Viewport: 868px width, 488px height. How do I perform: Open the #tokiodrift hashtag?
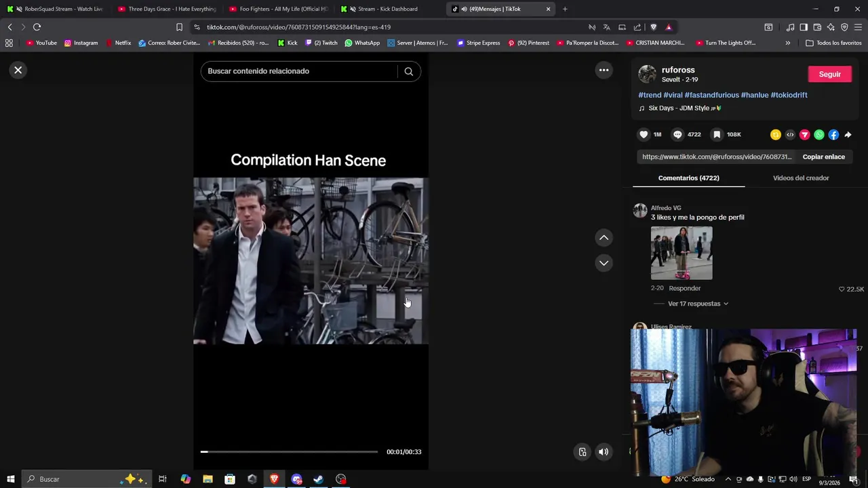coord(789,95)
